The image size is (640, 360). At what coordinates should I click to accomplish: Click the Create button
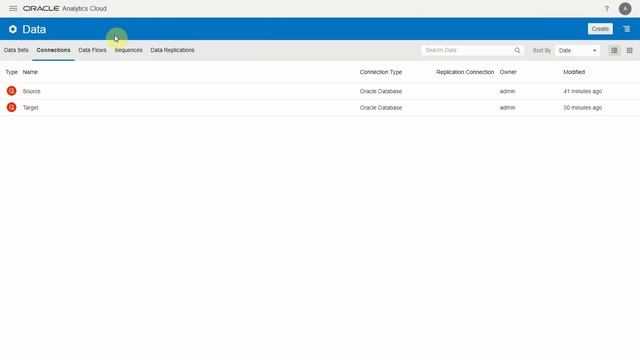(600, 29)
